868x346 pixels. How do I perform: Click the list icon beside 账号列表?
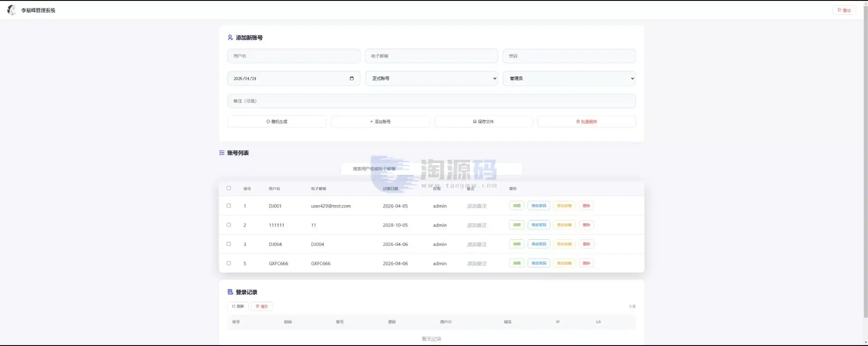coord(222,153)
